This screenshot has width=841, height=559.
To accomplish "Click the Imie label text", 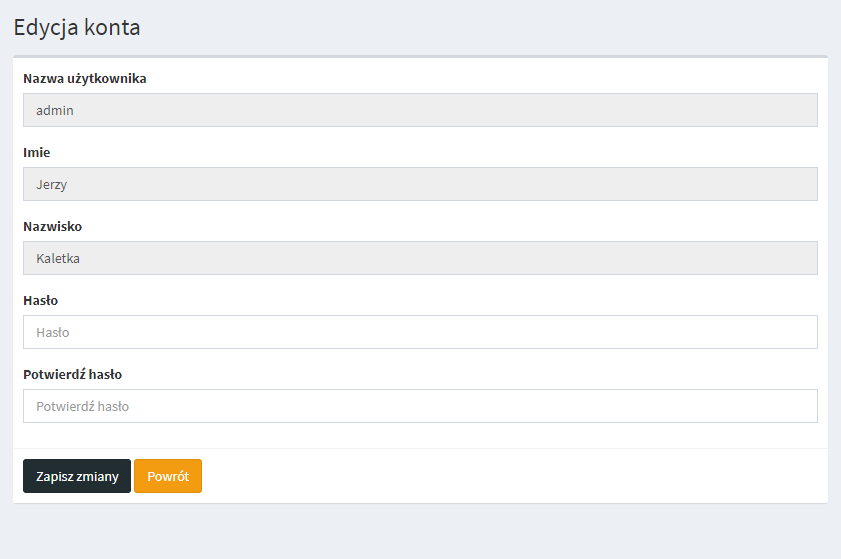I will 36,152.
